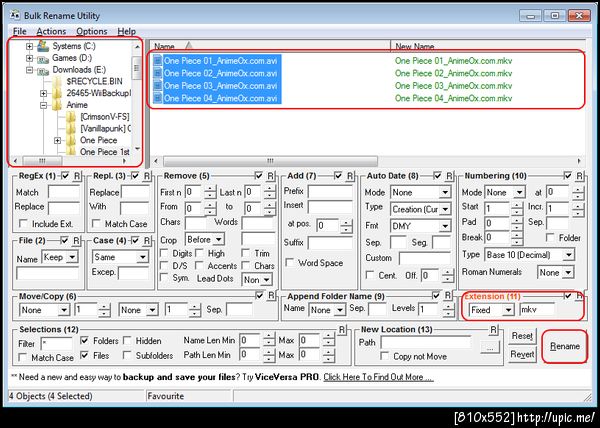The width and height of the screenshot is (600, 428).
Task: Increase First n value with spinner
Action: click(210, 189)
